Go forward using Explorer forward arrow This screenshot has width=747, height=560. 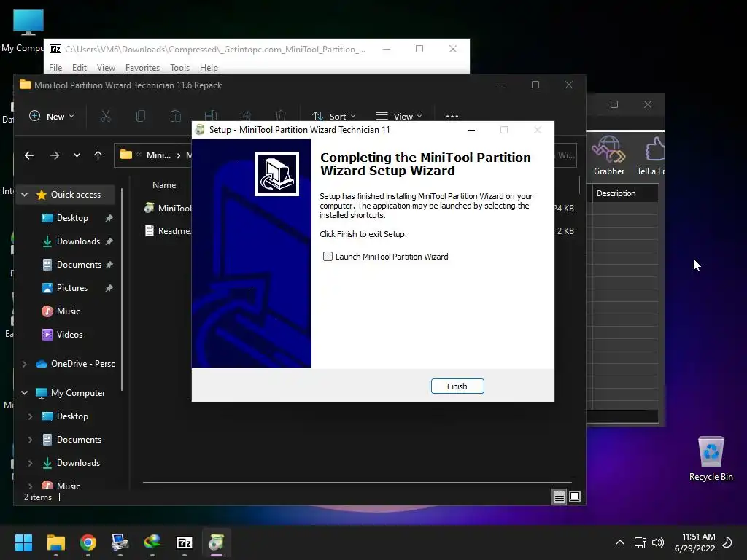click(x=55, y=155)
